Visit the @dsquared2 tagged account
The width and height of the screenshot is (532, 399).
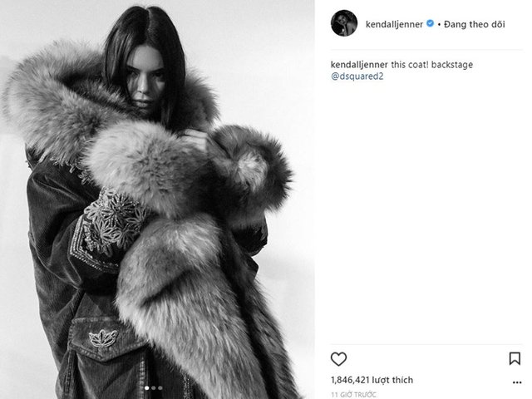357,76
